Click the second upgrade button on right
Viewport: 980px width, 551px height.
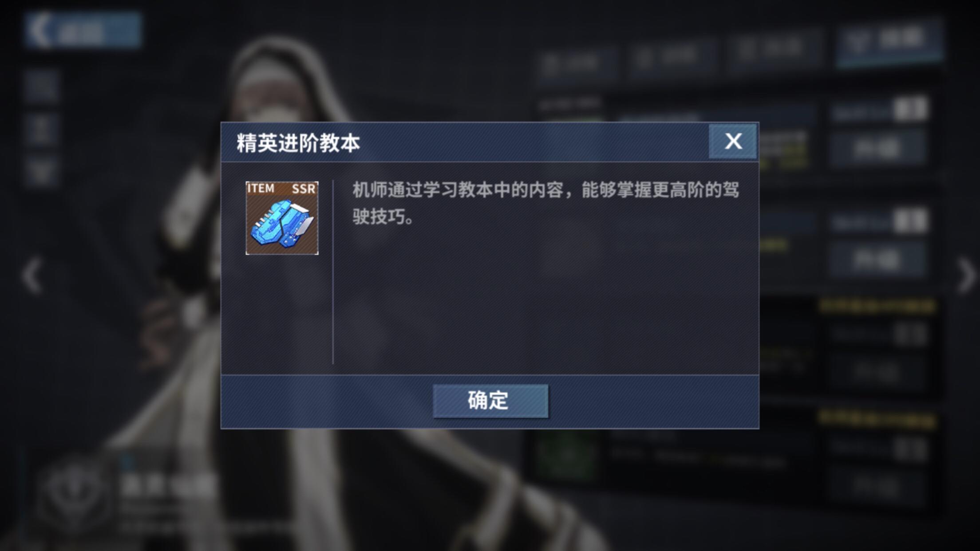(x=877, y=260)
